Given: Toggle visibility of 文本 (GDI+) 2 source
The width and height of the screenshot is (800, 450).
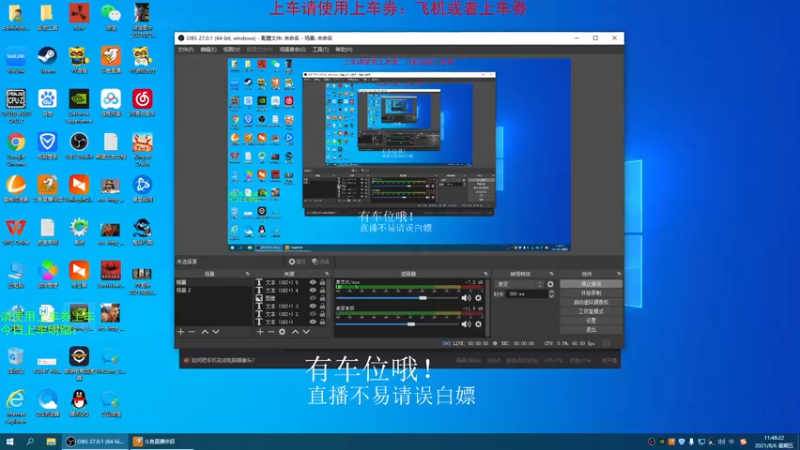Looking at the screenshot, I should pyautogui.click(x=313, y=314).
